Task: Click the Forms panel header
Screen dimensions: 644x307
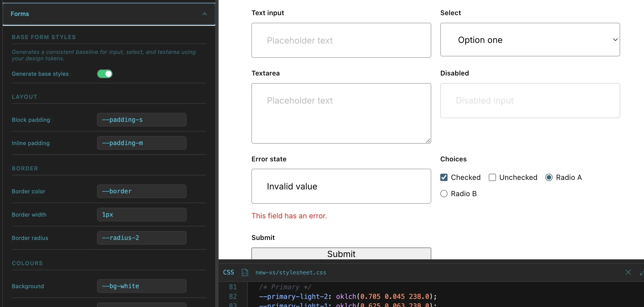Action: tap(109, 14)
